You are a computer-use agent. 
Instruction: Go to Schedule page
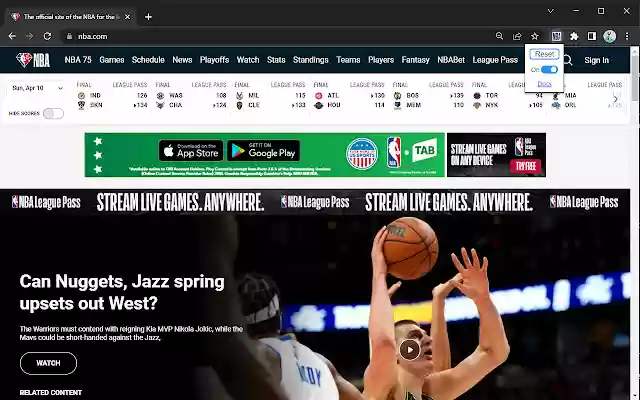tap(148, 60)
